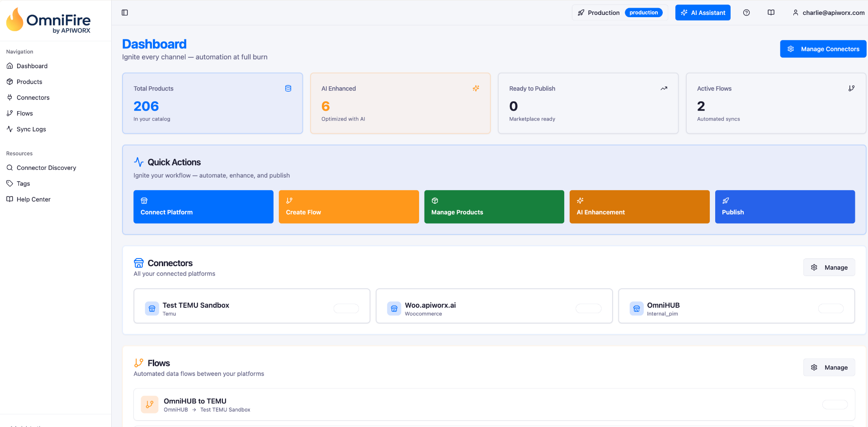Click the Help Center book icon in sidebar
The height and width of the screenshot is (427, 868).
tap(9, 199)
